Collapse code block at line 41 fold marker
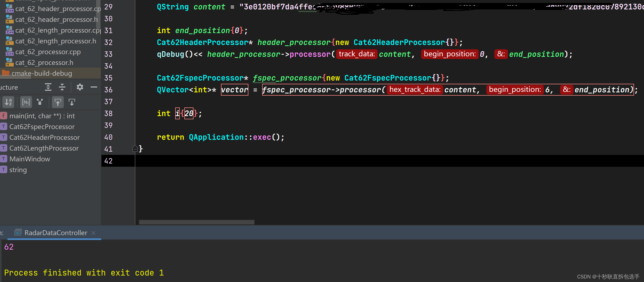This screenshot has width=644, height=282. click(x=135, y=148)
